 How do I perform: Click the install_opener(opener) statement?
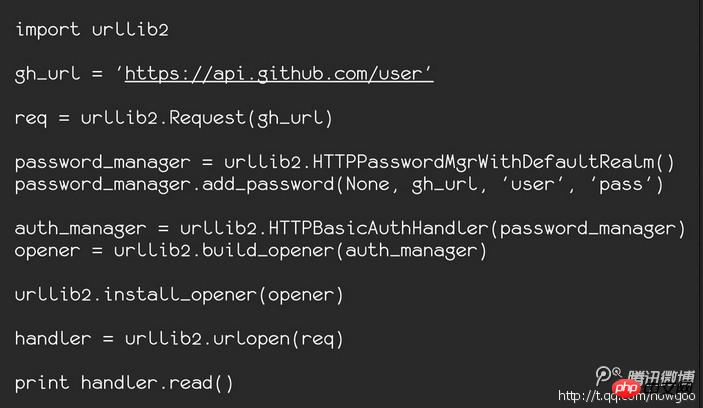click(223, 295)
